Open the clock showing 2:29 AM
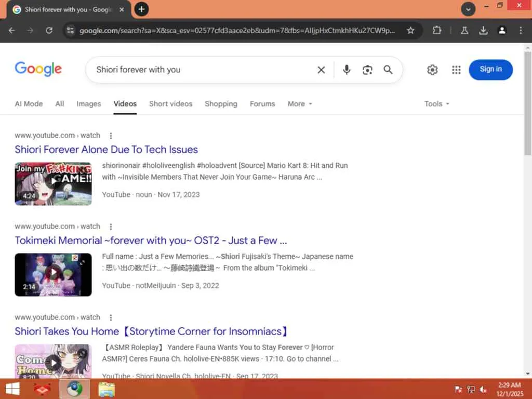Image resolution: width=532 pixels, height=399 pixels. tap(510, 389)
